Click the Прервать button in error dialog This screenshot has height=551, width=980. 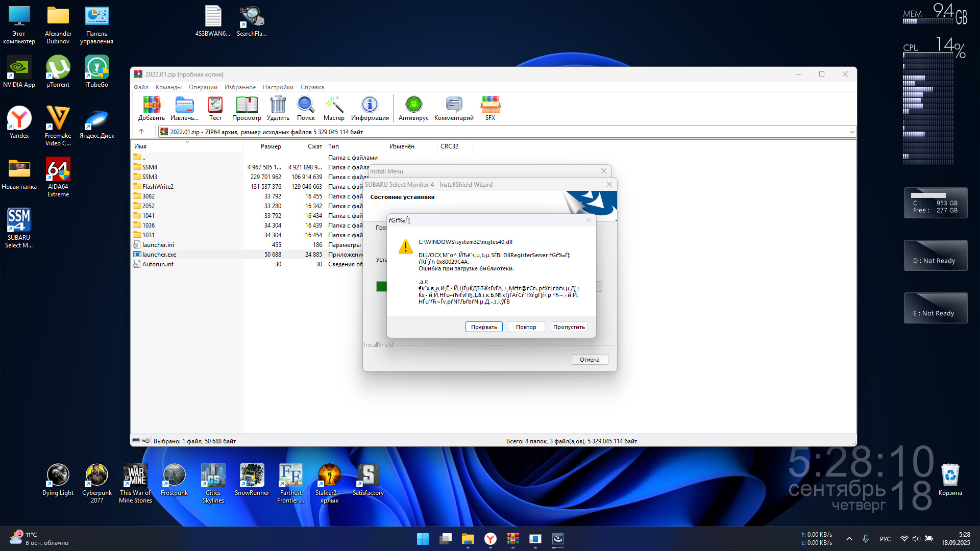click(x=483, y=327)
